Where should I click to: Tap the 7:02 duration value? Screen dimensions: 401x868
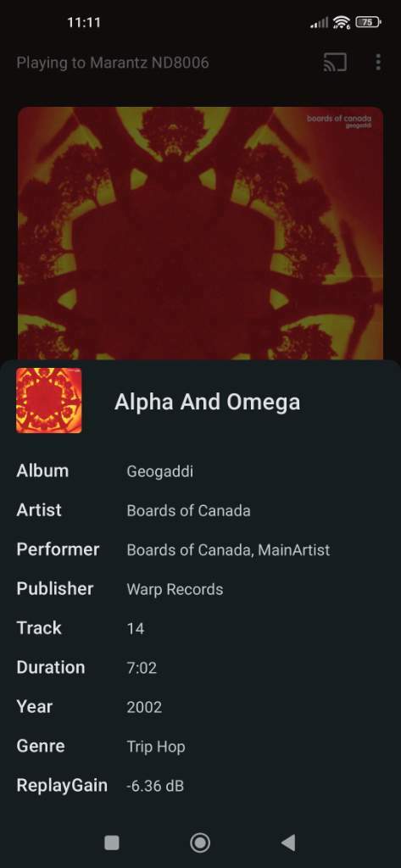coord(142,668)
